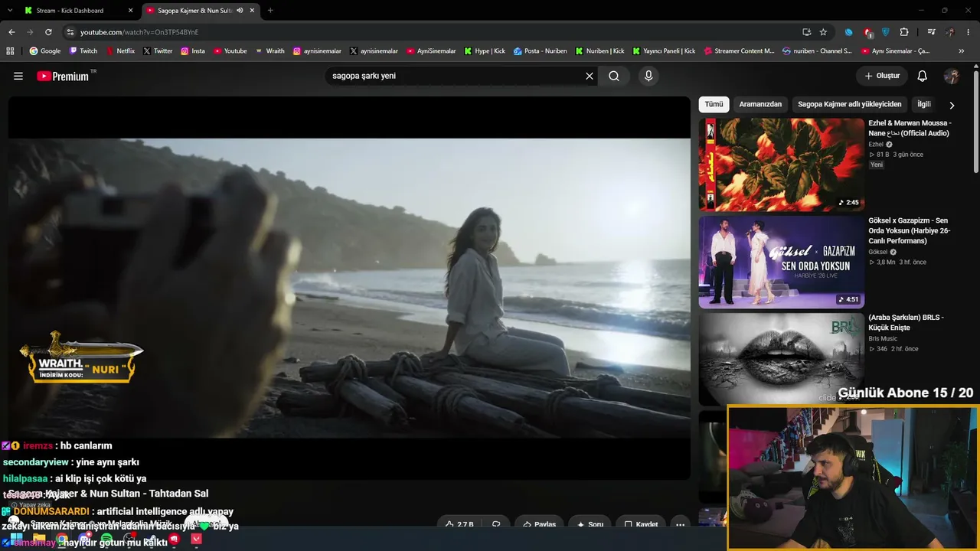Image resolution: width=980 pixels, height=551 pixels.
Task: Open the Ezhel channel name link
Action: click(x=876, y=144)
